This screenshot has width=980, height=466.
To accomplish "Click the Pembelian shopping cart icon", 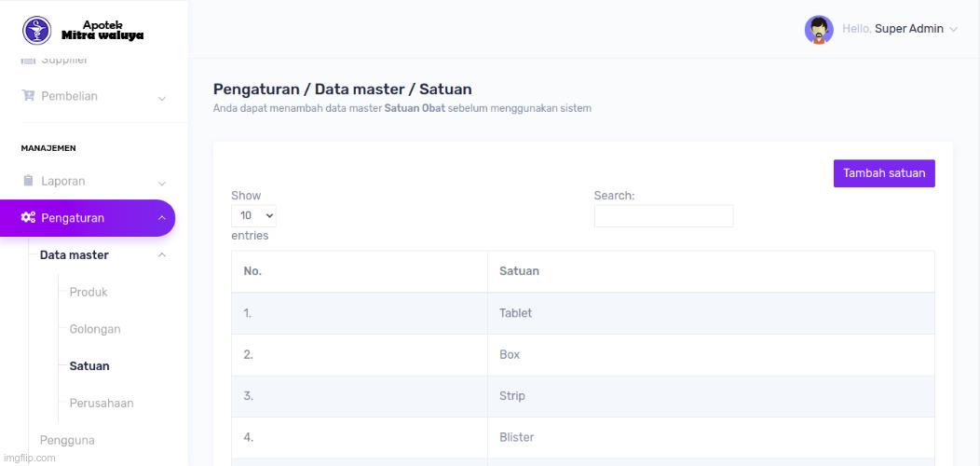I will point(28,96).
